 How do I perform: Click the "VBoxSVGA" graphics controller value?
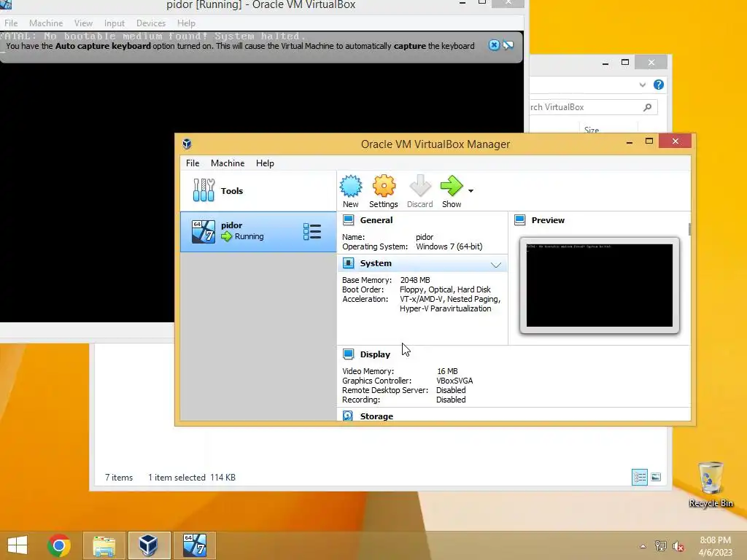454,381
